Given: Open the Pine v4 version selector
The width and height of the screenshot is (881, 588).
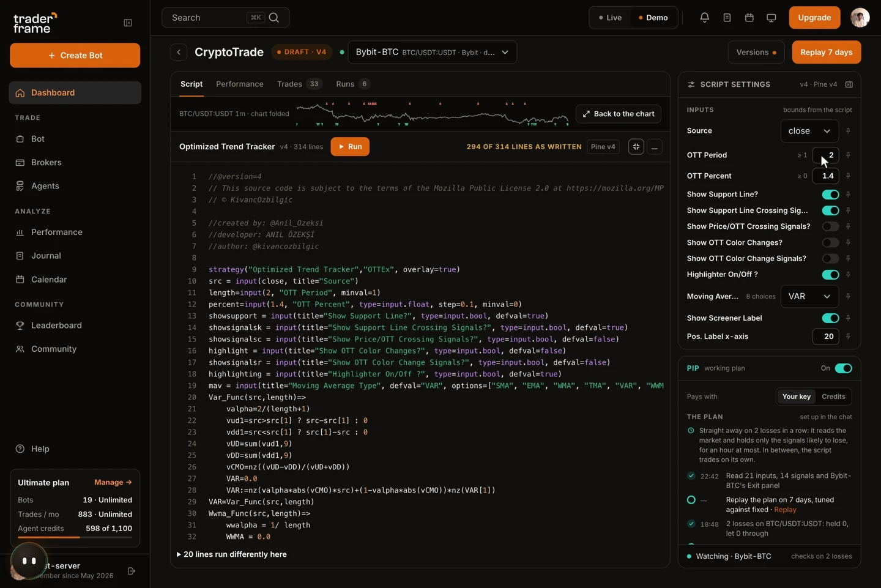Looking at the screenshot, I should (603, 147).
